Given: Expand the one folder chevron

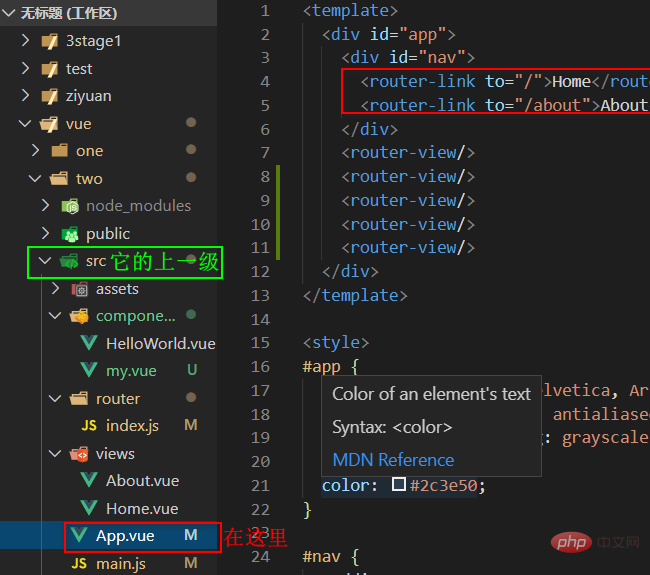Looking at the screenshot, I should (x=36, y=150).
